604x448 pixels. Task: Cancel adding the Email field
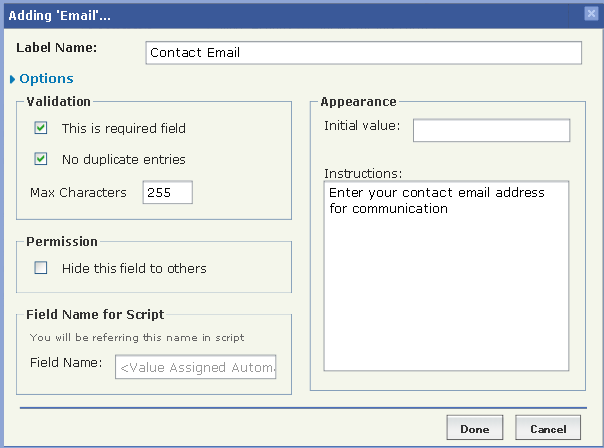[x=548, y=428]
